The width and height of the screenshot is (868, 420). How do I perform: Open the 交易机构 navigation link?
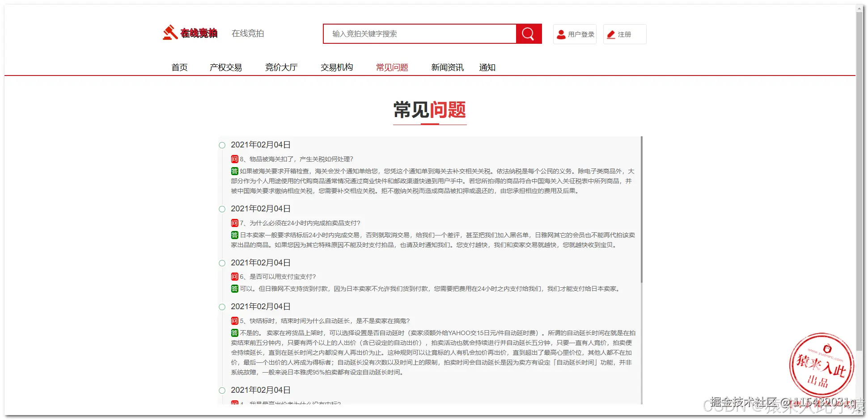(337, 67)
